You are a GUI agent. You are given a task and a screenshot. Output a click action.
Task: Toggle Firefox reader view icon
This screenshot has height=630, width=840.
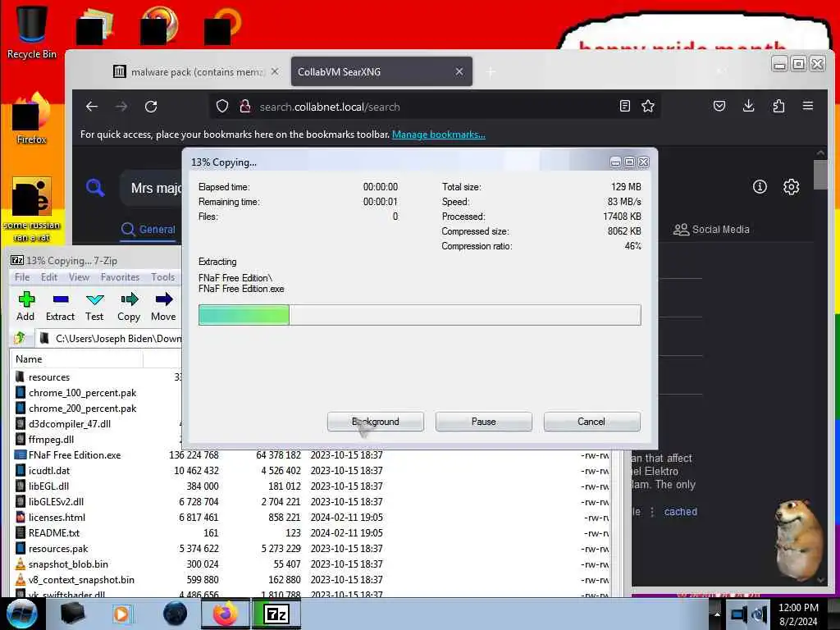pos(624,106)
